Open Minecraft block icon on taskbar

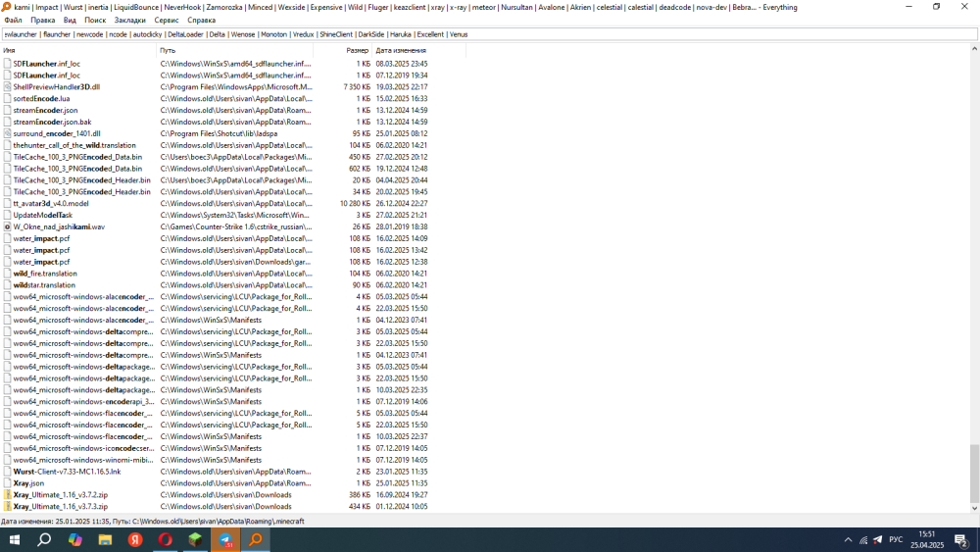tap(195, 539)
